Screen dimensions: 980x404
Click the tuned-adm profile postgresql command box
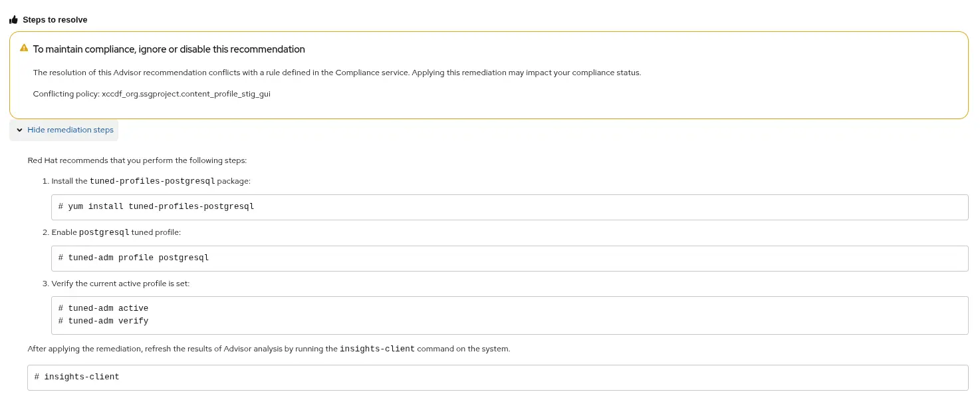(509, 258)
